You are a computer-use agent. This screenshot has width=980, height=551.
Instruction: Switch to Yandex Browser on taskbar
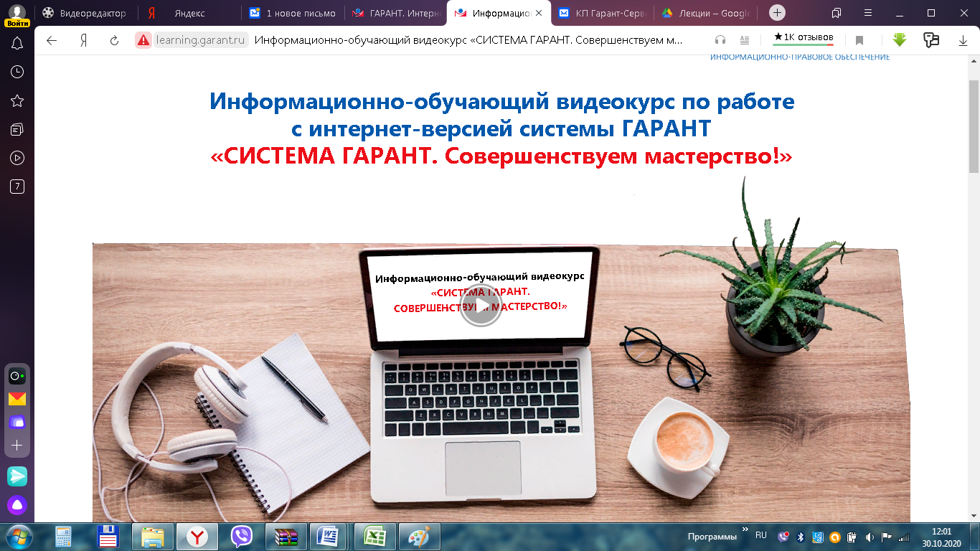click(197, 537)
